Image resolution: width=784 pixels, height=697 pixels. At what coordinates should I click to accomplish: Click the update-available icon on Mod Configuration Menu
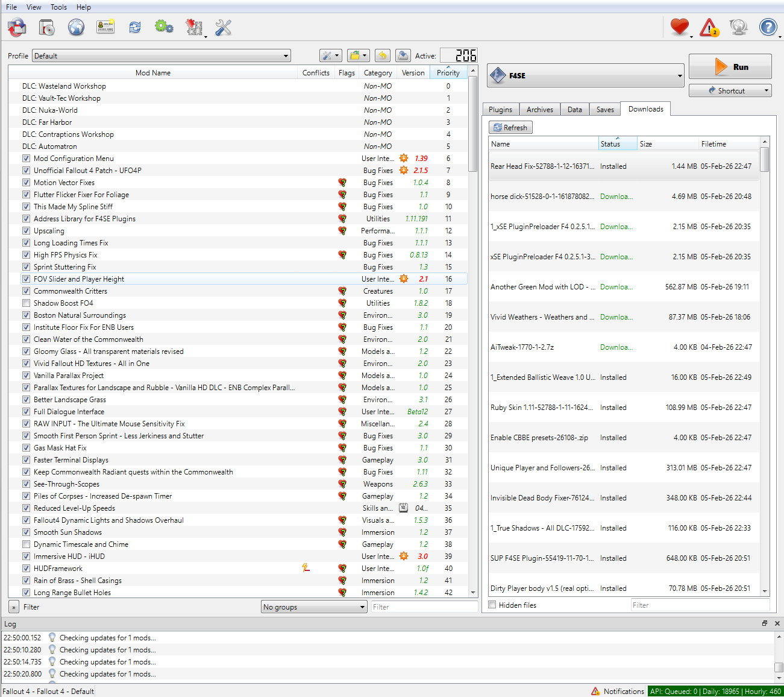pos(404,158)
